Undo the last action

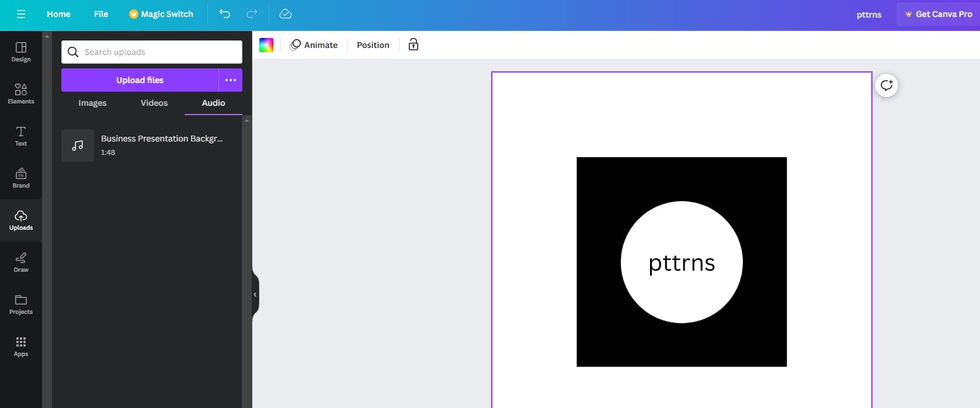click(225, 14)
